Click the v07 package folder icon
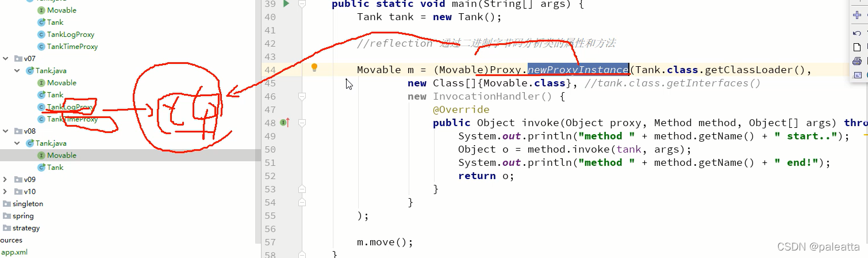Screen dimensions: 868x258 [x=18, y=58]
